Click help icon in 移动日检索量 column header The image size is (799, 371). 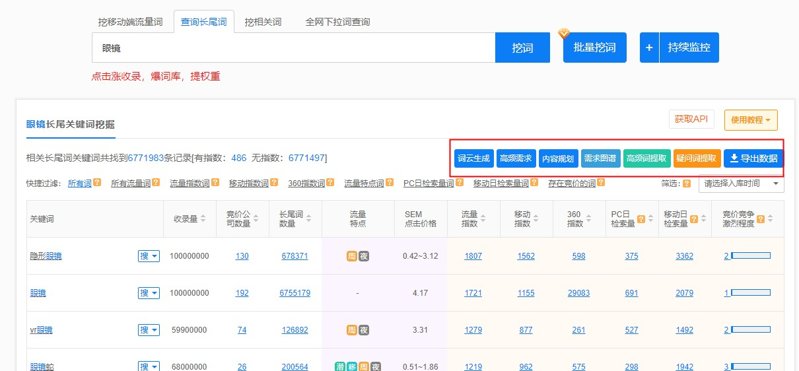pos(694,219)
